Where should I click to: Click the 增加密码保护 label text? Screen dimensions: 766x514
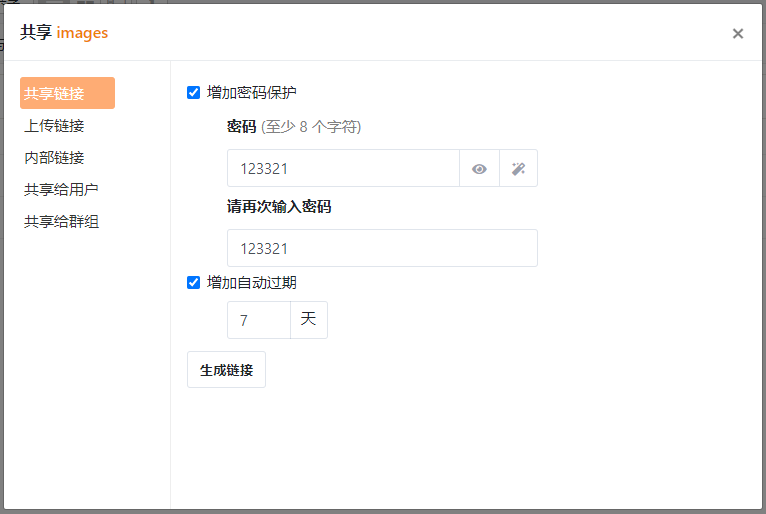click(251, 93)
